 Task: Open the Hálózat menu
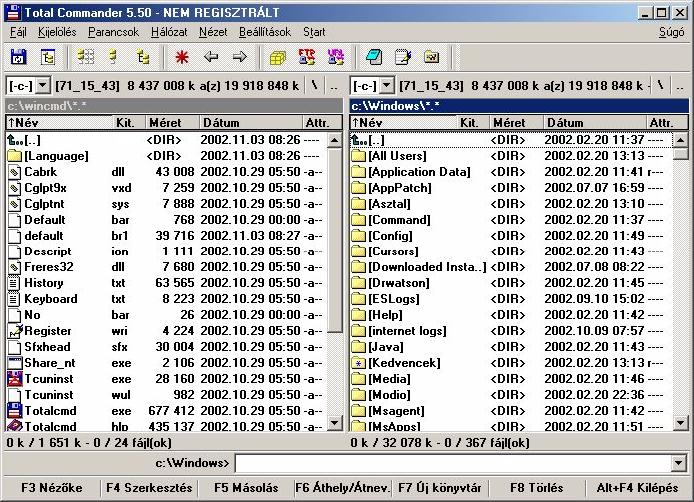(169, 32)
